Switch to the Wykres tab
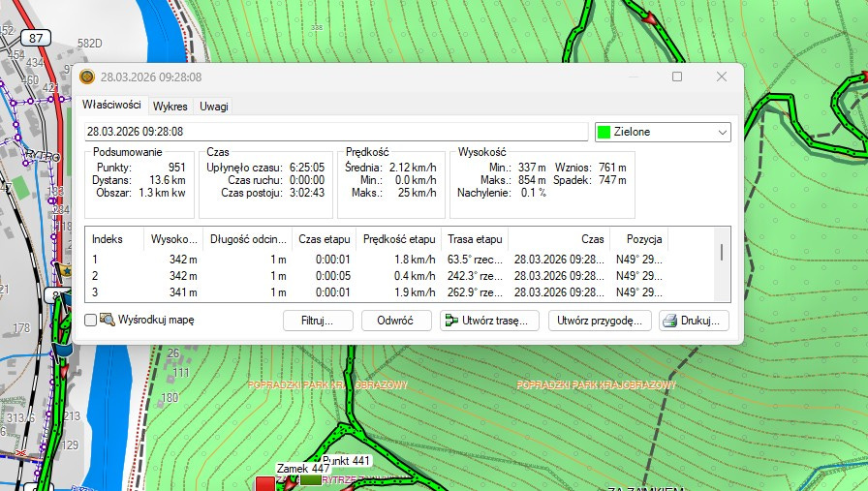This screenshot has width=868, height=491. tap(170, 106)
